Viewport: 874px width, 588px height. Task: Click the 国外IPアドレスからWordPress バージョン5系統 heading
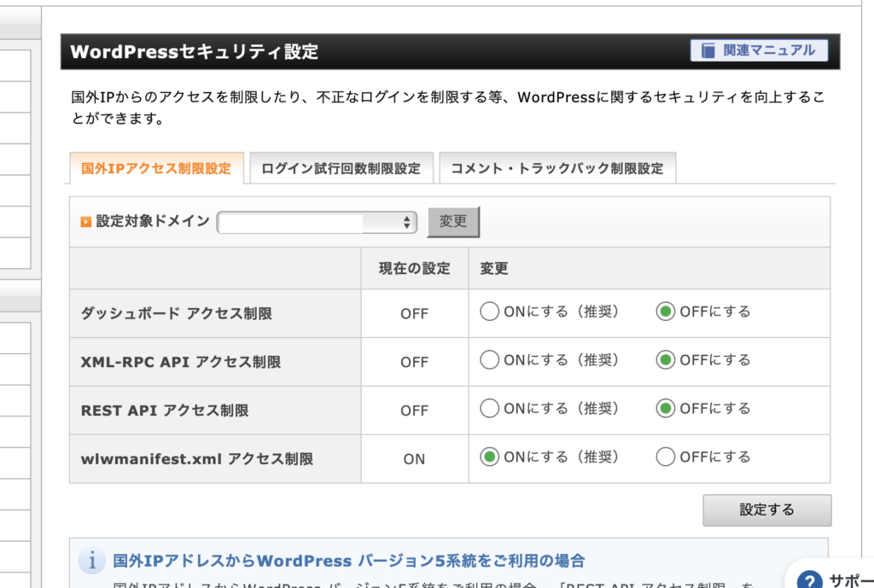click(x=349, y=561)
